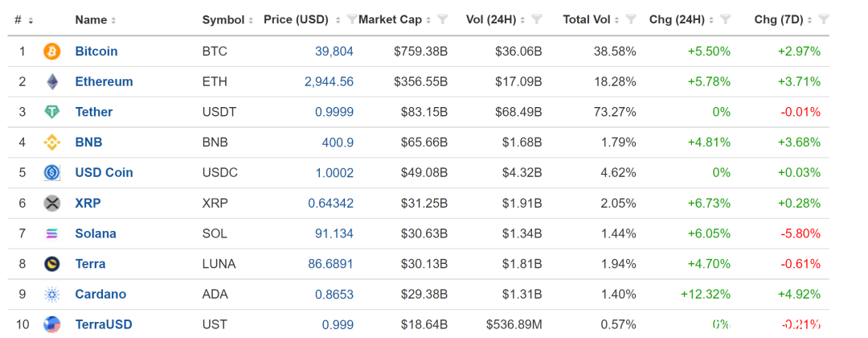Select Ethereum market cap $356.55B
The height and width of the screenshot is (338, 868).
click(420, 82)
